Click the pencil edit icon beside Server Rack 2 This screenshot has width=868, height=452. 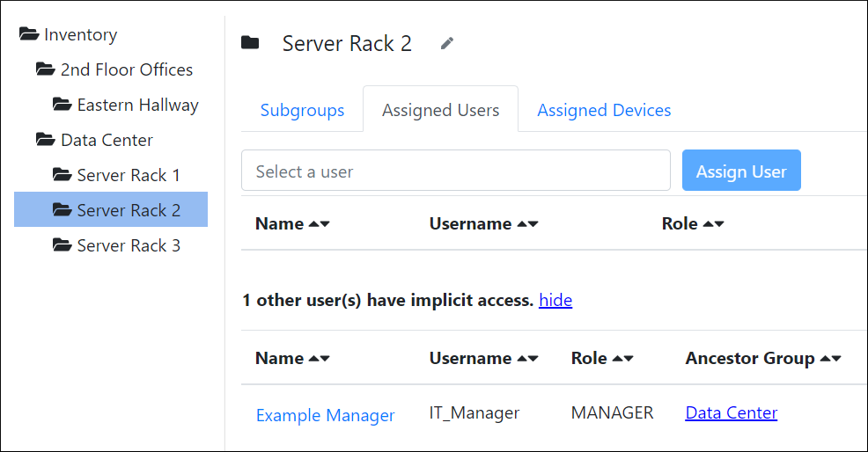click(447, 43)
